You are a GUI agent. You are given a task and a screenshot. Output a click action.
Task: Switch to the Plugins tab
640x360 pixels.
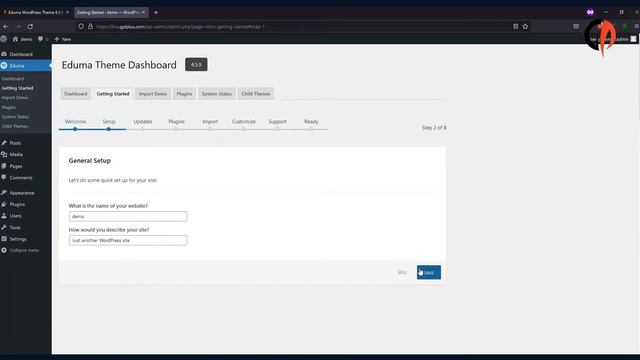pyautogui.click(x=184, y=94)
